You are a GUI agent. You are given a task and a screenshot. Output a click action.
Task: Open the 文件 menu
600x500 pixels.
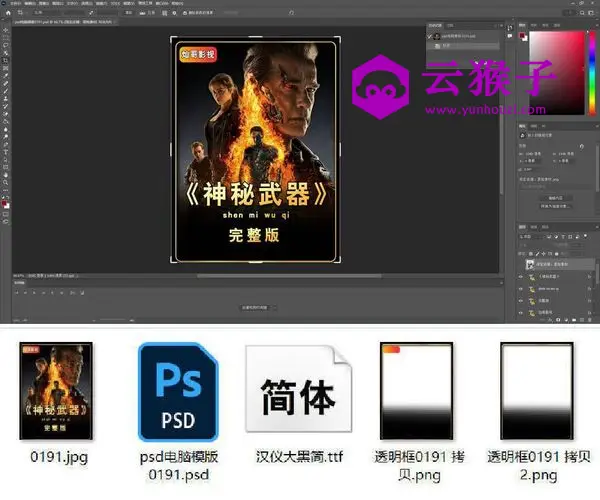[15, 3]
